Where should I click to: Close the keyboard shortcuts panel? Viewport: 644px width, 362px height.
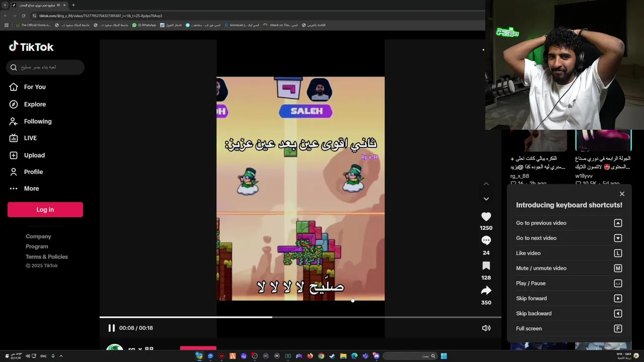click(x=622, y=194)
